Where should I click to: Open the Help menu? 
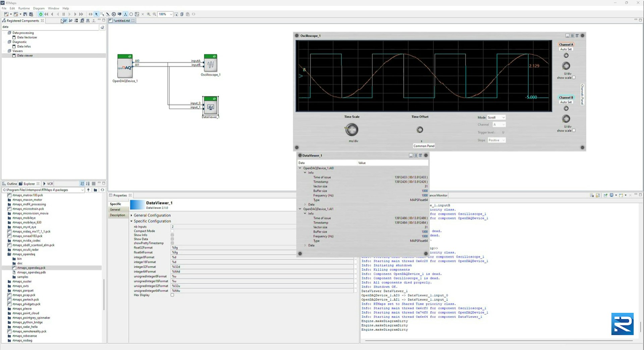pos(66,8)
